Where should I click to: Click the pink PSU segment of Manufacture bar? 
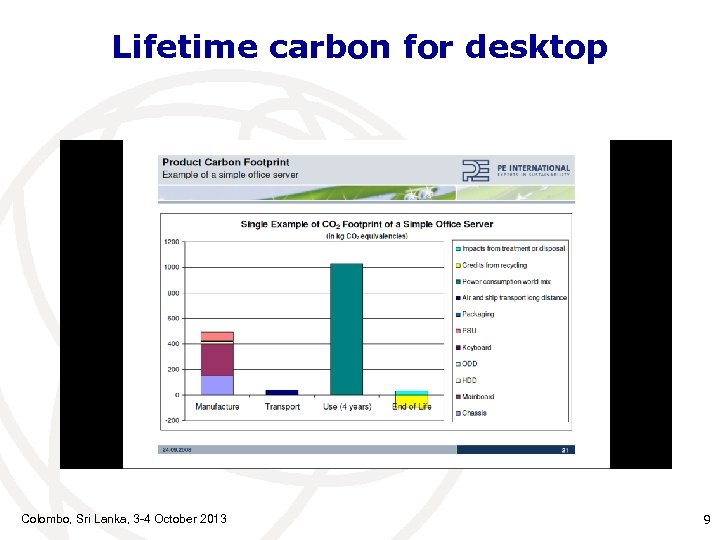point(217,336)
